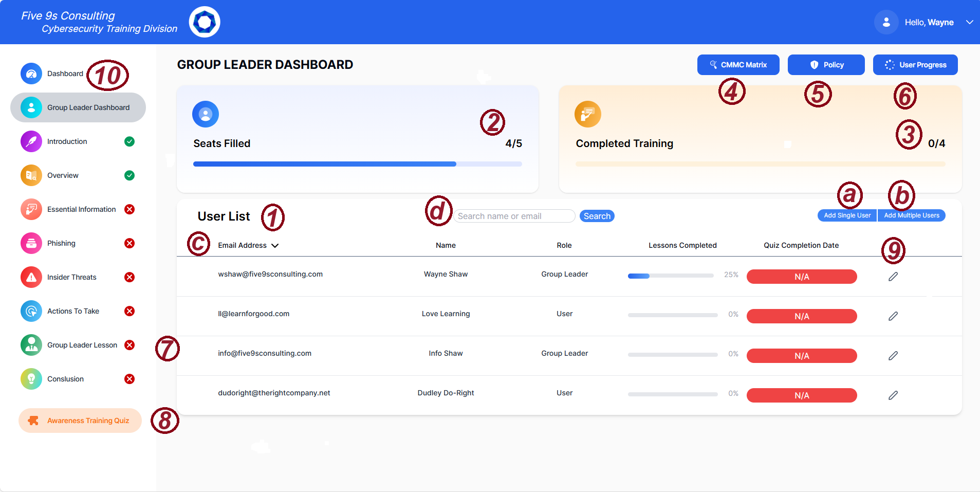Click the wshaw@five9sconsulting.com email cell
The image size is (980, 492).
tap(270, 274)
